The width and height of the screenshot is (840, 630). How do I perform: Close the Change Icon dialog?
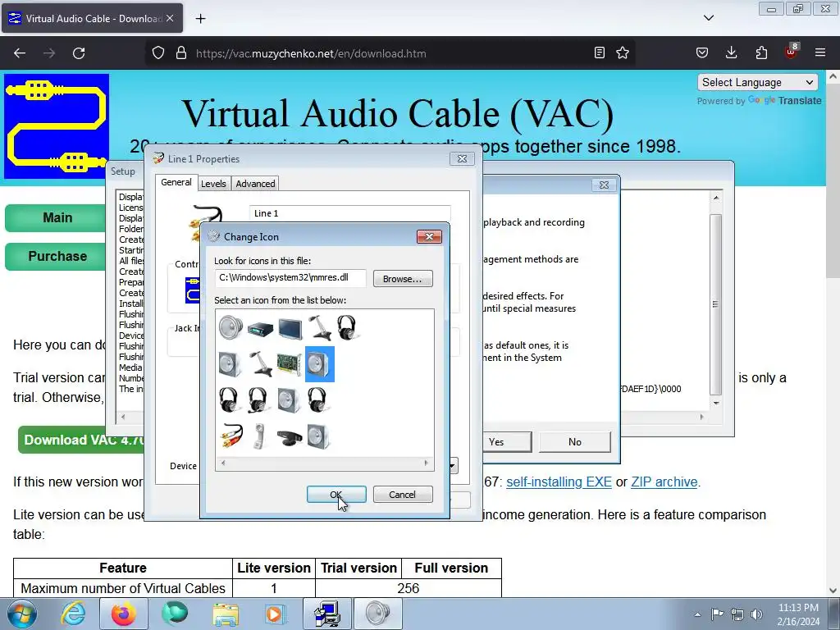[x=429, y=237]
